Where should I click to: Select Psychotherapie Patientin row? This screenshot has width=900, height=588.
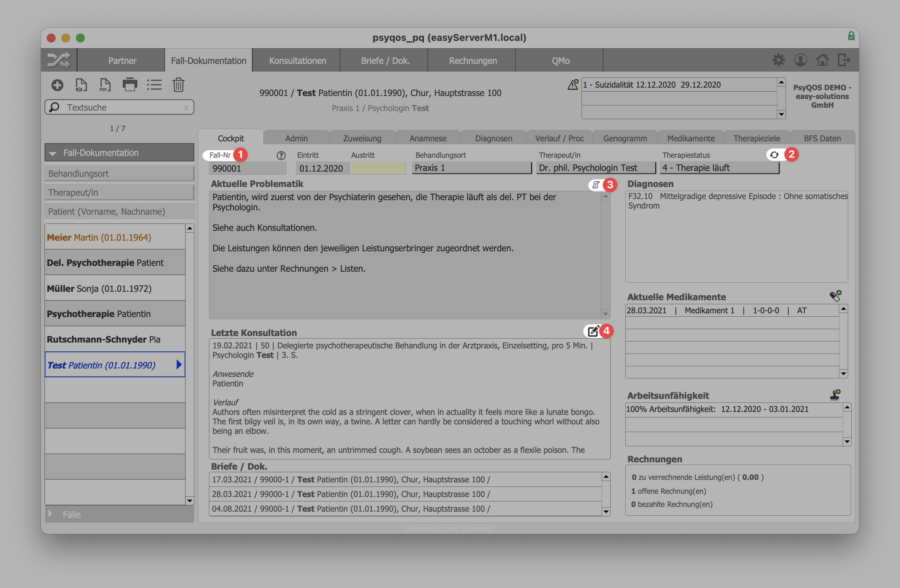pos(115,313)
